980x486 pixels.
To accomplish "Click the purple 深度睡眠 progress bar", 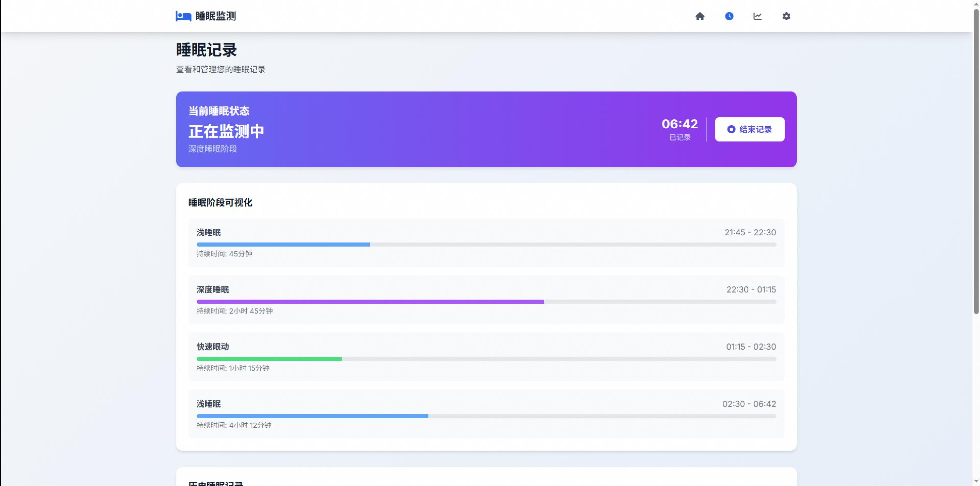I will point(370,302).
